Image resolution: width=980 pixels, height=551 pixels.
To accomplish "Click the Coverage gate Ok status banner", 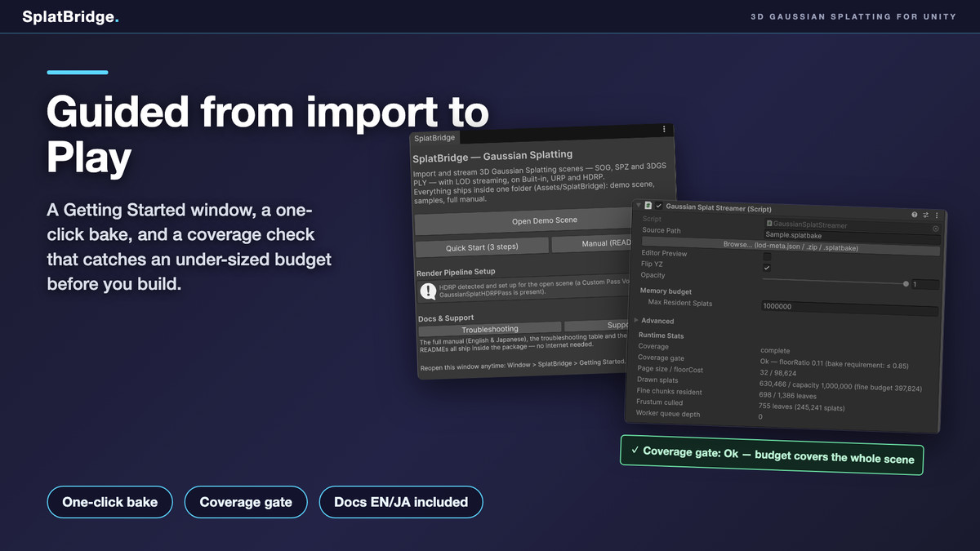I will 772,454.
